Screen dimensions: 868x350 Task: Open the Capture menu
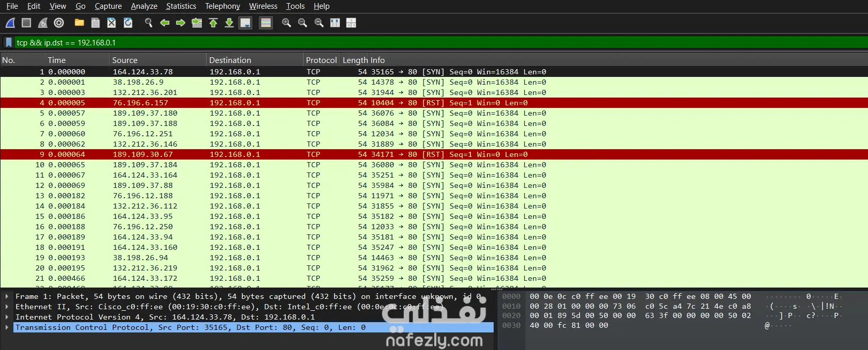coord(108,6)
